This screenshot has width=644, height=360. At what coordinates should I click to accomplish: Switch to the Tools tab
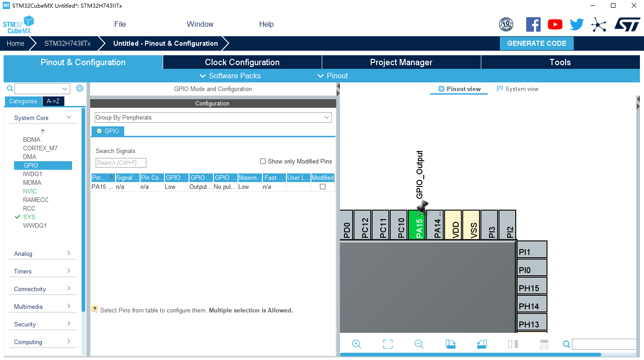pyautogui.click(x=560, y=62)
